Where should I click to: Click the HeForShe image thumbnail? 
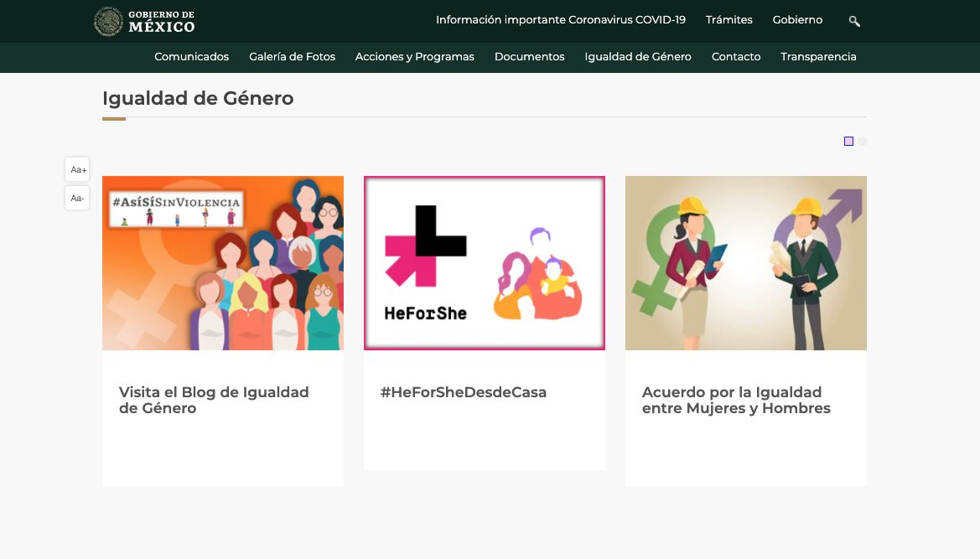coord(485,263)
